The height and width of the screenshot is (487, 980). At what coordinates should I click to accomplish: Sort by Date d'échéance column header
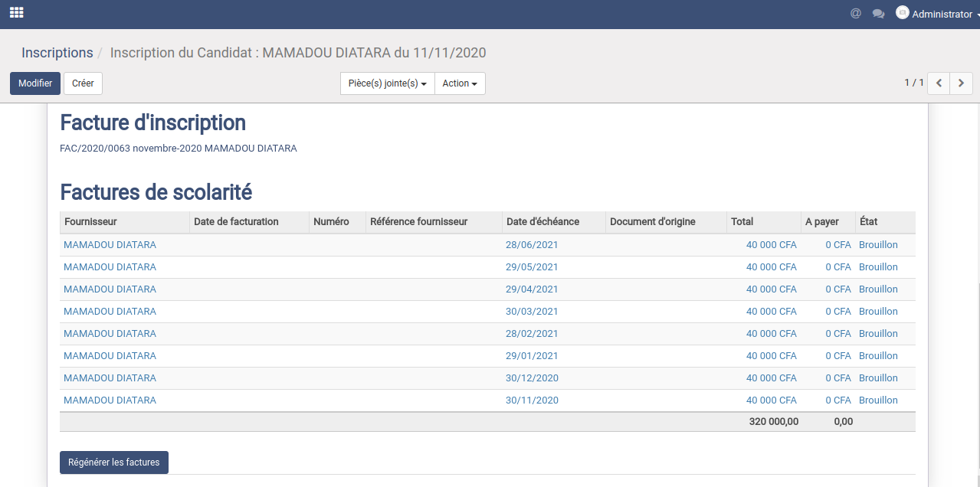(542, 222)
